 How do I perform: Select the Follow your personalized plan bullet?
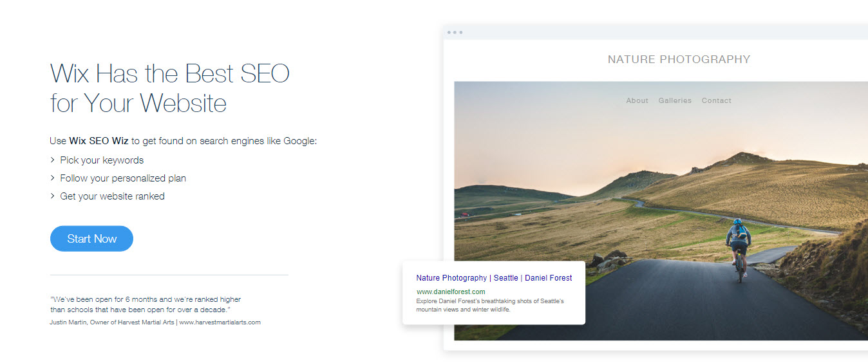[x=123, y=178]
